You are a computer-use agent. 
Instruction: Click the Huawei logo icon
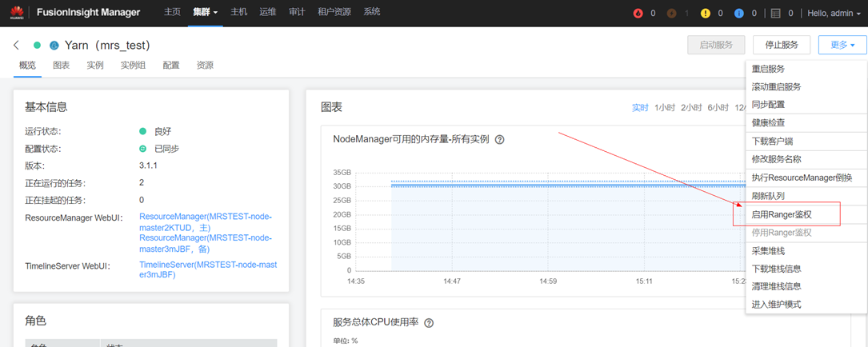(x=18, y=12)
